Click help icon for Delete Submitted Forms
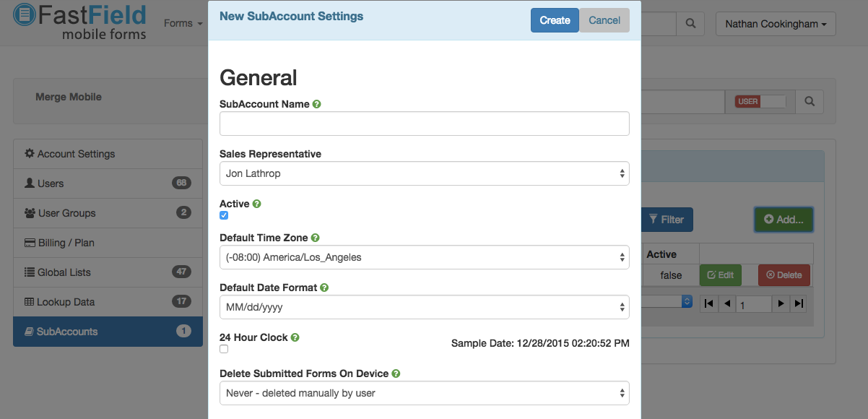Viewport: 868px width, 419px height. tap(396, 373)
